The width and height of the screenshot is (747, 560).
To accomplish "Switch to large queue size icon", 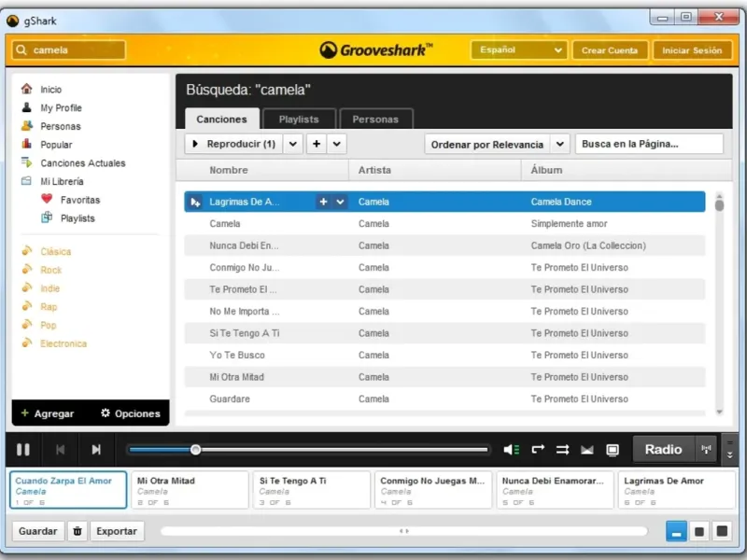I will coord(722,531).
